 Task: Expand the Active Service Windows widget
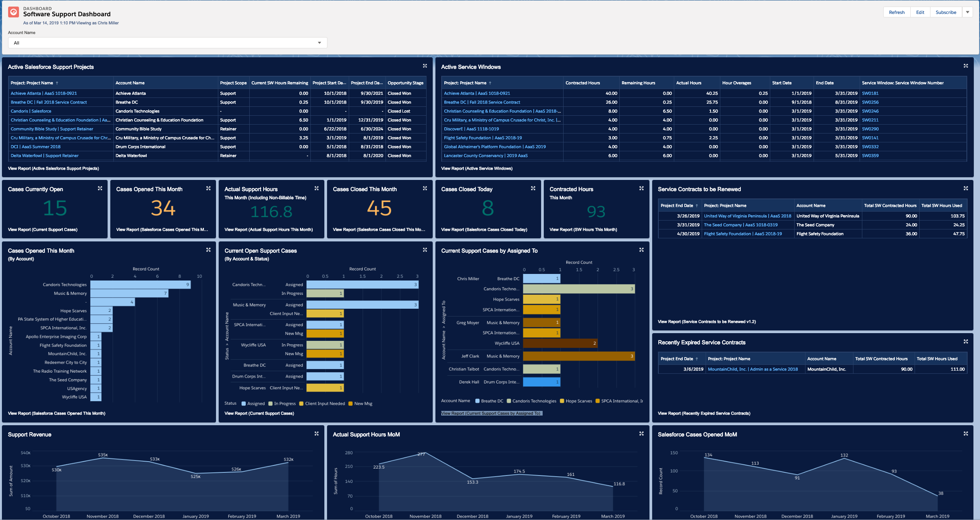point(965,66)
